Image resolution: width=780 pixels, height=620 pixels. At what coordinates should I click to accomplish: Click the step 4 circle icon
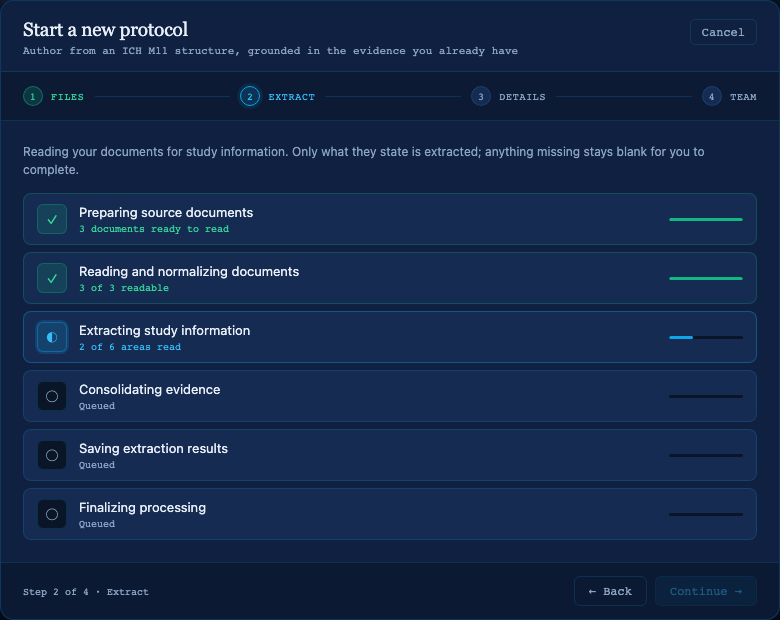click(711, 97)
